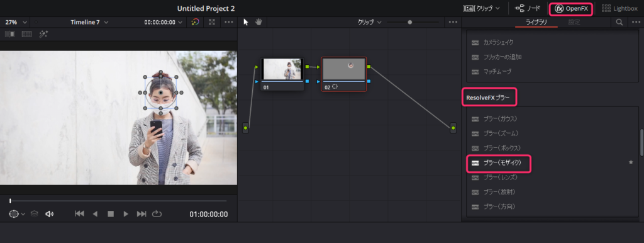Image resolution: width=644 pixels, height=243 pixels.
Task: Open the 00:00:00:00 timecode dropdown
Action: point(163,22)
